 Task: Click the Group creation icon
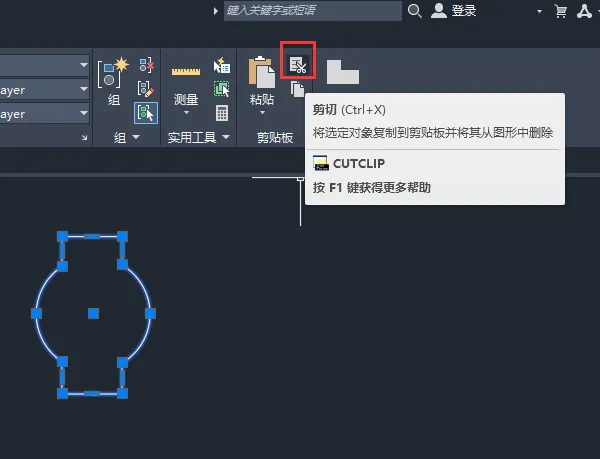point(113,72)
